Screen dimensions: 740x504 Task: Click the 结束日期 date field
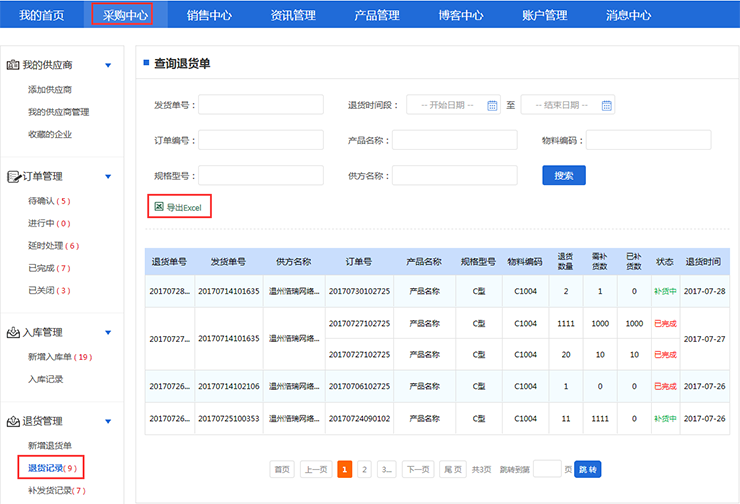coord(568,105)
